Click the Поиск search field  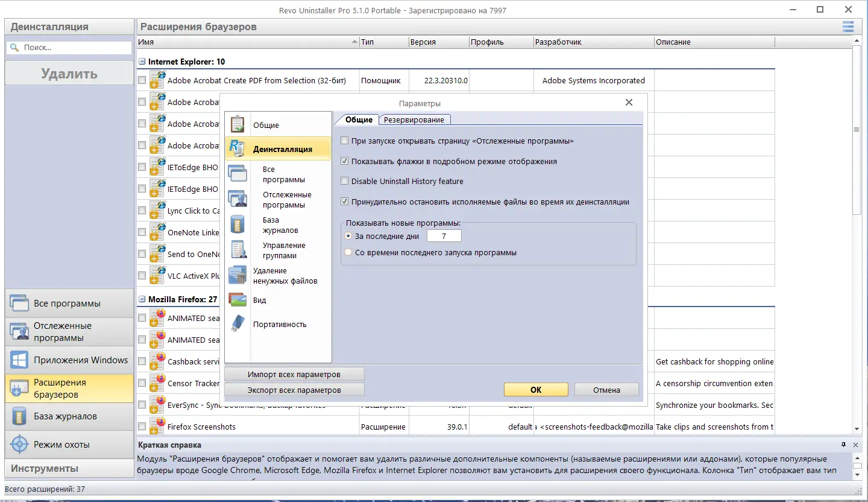click(x=69, y=47)
